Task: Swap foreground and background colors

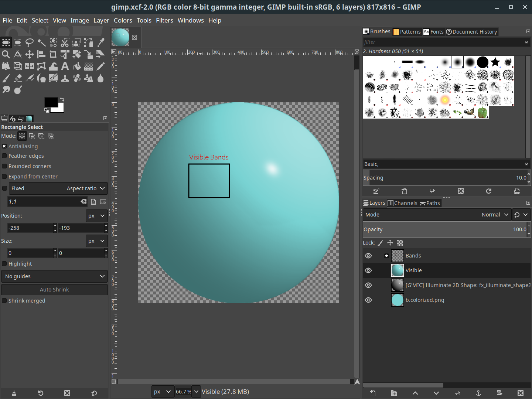Action: [x=62, y=99]
